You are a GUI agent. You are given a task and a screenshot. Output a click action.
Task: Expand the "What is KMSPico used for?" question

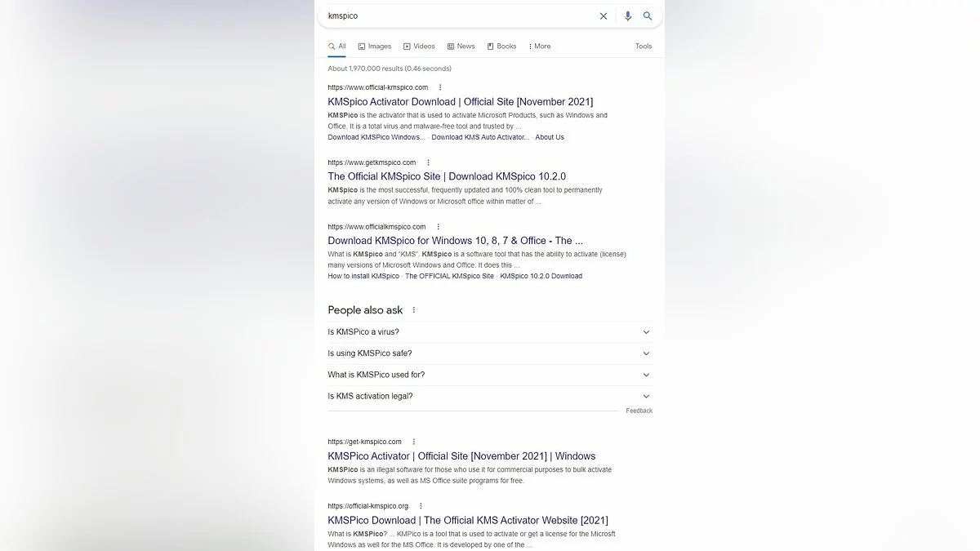646,375
